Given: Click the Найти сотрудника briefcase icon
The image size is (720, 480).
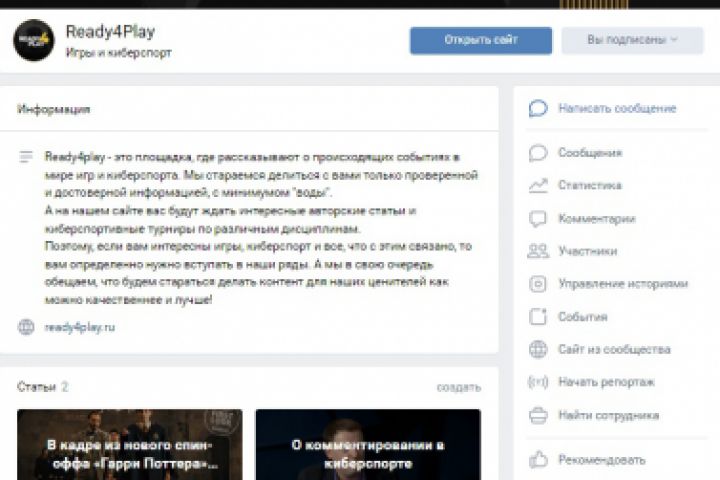Looking at the screenshot, I should 538,415.
